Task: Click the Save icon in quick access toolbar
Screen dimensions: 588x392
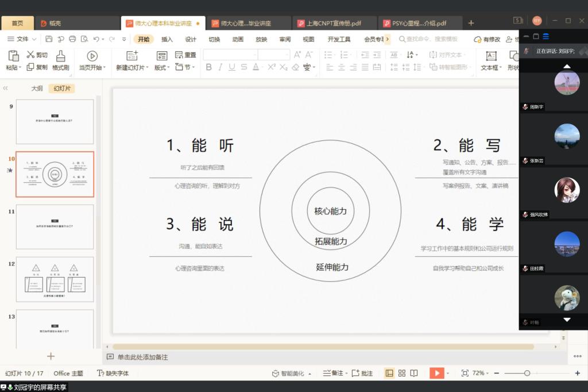Action: coord(49,39)
